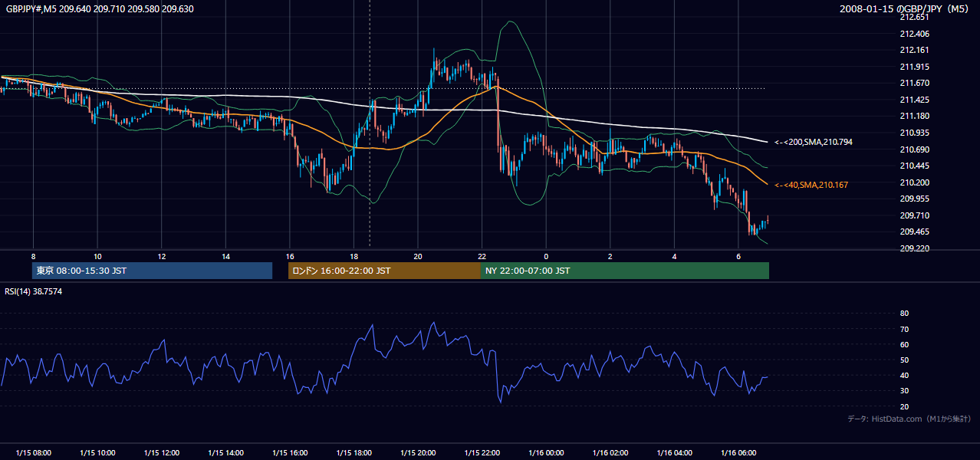
Task: Click hour tick 16 under price chart
Action: tap(289, 255)
